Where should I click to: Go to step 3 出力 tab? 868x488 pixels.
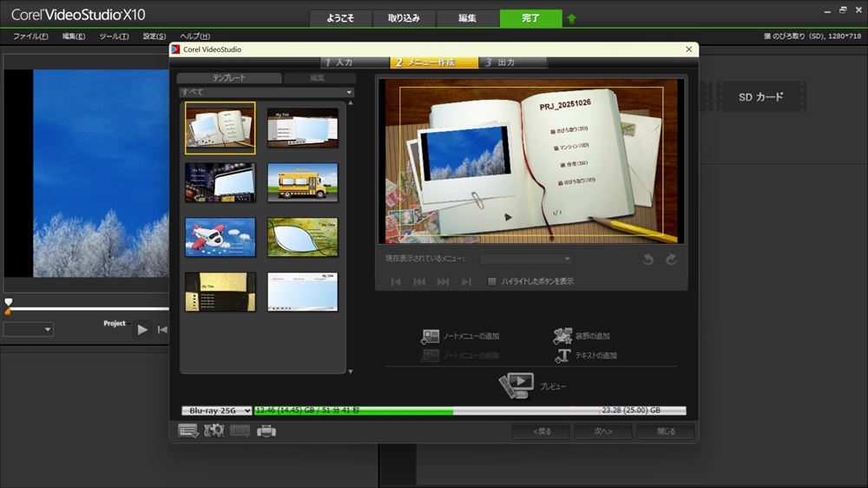click(512, 63)
